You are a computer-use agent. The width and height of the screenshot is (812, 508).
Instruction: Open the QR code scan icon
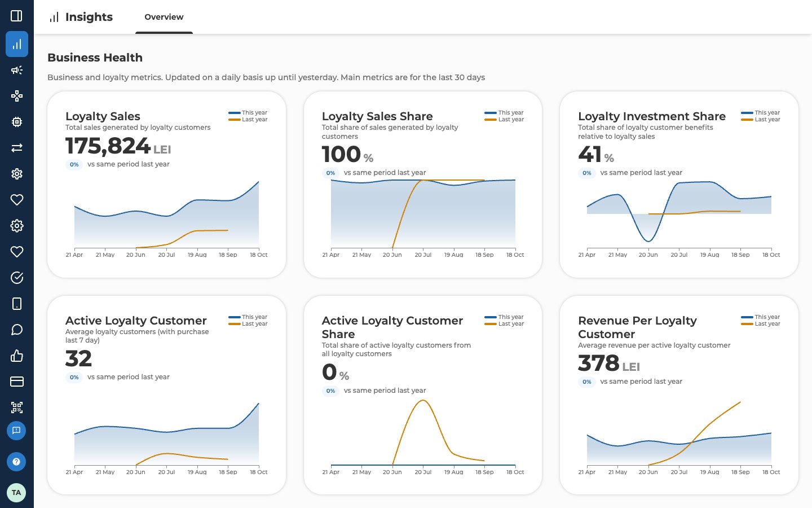coord(17,408)
